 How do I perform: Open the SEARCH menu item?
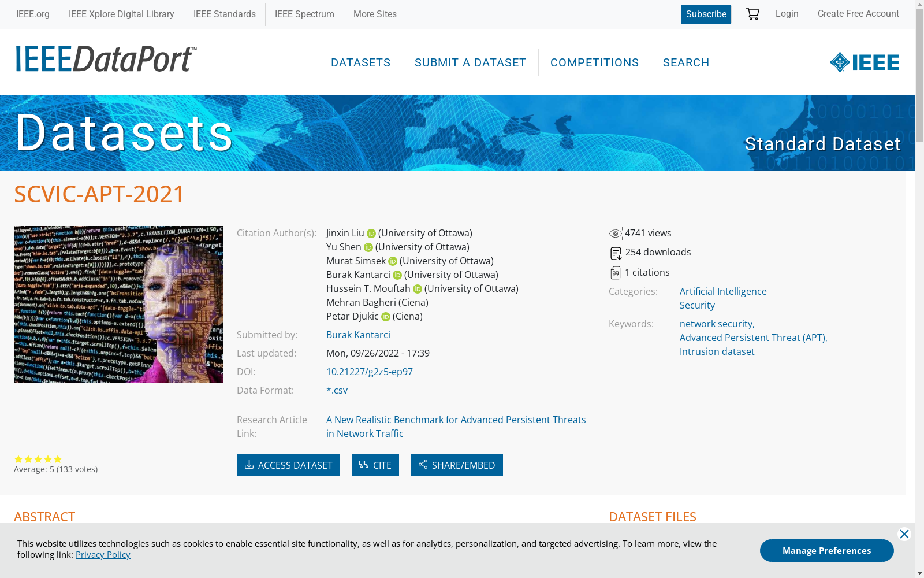(x=686, y=62)
